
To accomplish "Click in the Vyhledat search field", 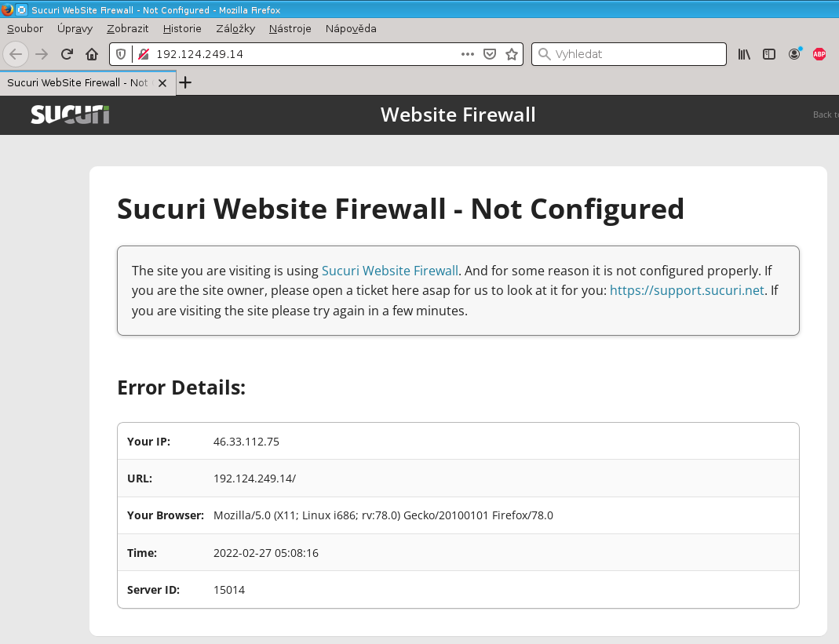I will point(636,54).
